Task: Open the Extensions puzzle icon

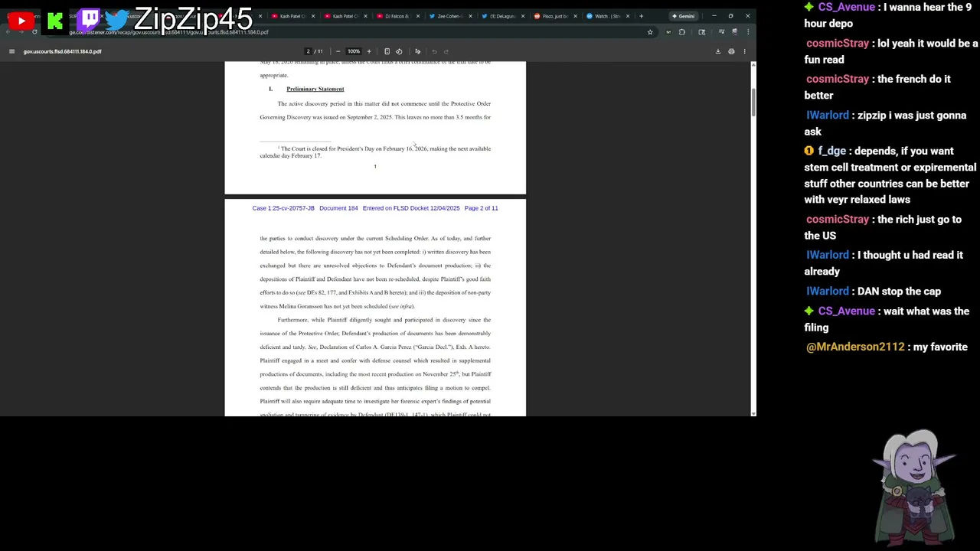Action: [x=682, y=32]
